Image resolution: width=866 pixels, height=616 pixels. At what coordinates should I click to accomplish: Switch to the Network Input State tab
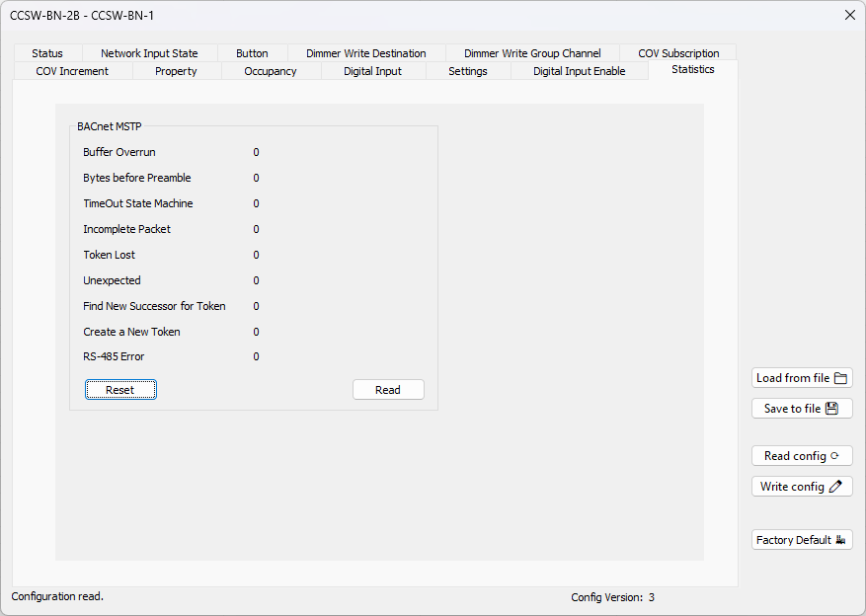(149, 53)
